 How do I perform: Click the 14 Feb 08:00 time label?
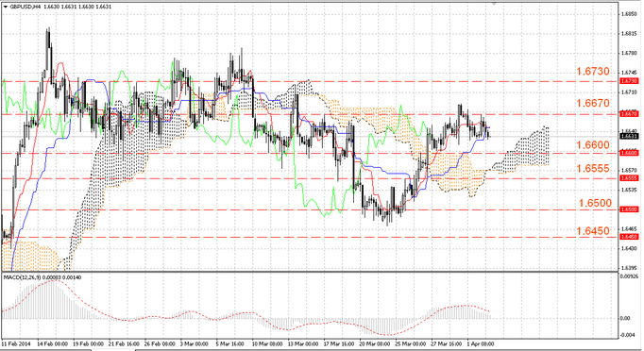[x=53, y=343]
